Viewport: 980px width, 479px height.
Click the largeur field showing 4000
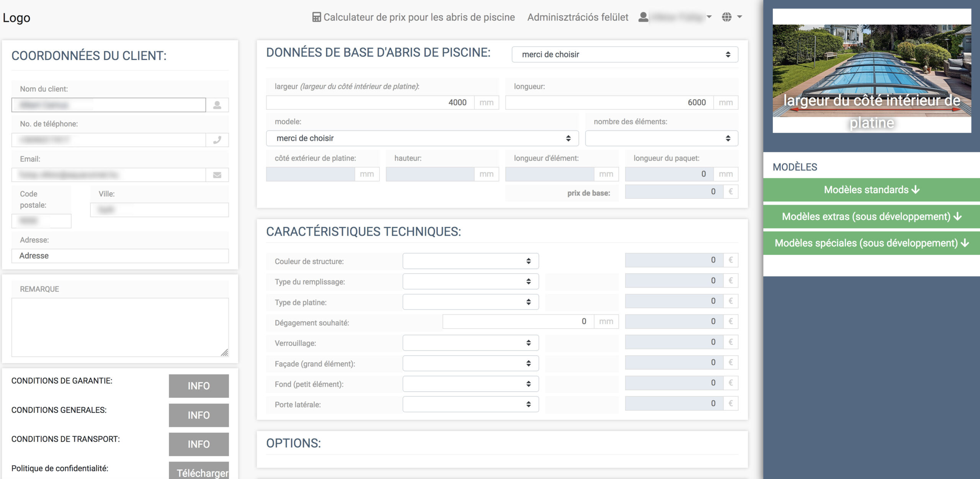coord(370,103)
